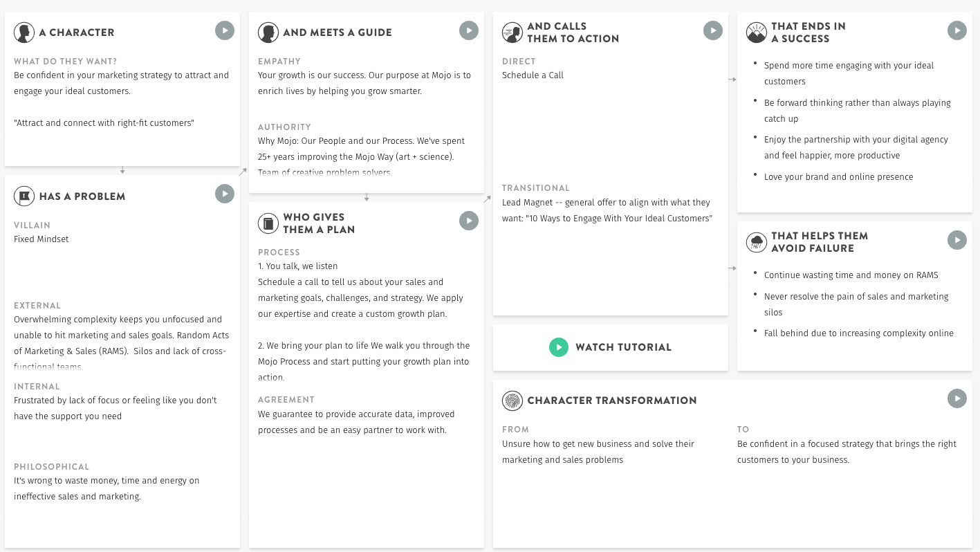Viewport: 980px width, 552px height.
Task: Click the connector arrow between Guide and Plan cards
Action: click(366, 196)
